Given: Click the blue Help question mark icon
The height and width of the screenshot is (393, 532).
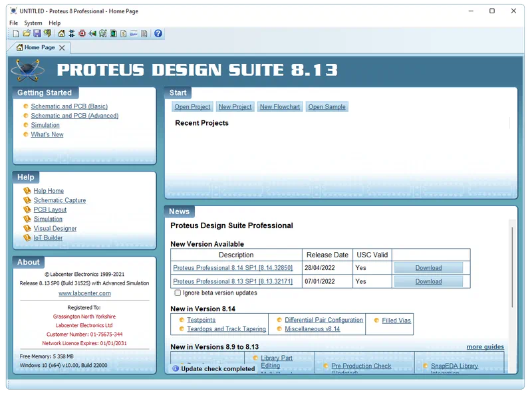Looking at the screenshot, I should click(x=158, y=34).
